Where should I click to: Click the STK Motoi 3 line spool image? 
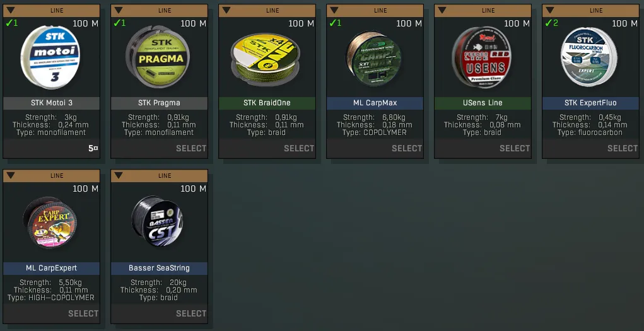tap(50, 57)
